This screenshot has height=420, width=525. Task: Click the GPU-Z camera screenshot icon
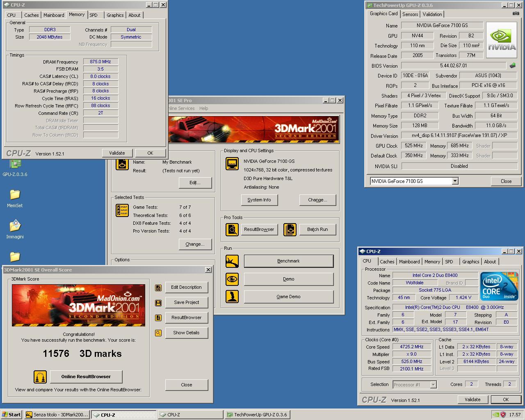coord(516,14)
